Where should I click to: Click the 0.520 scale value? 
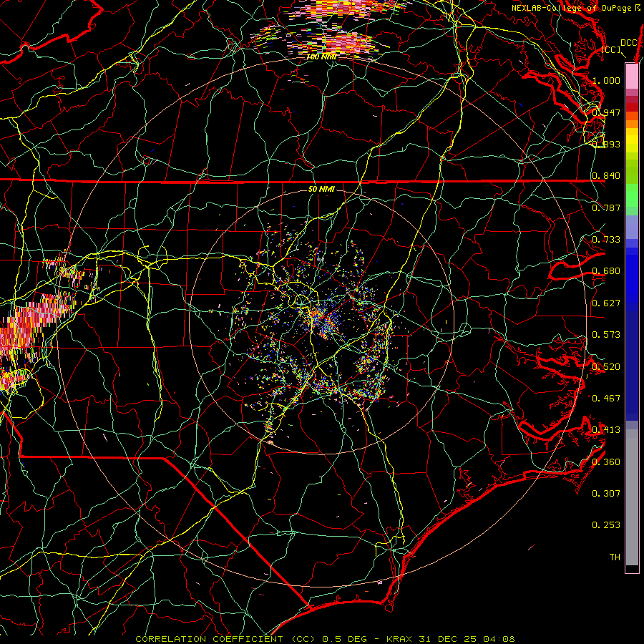point(606,366)
